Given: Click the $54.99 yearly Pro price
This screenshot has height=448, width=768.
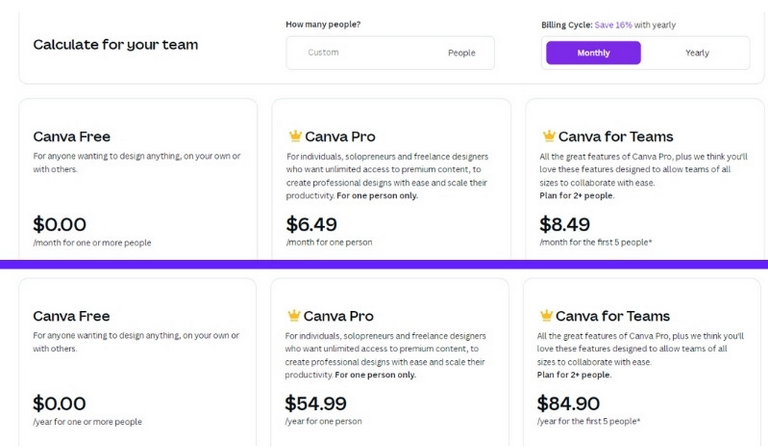Looking at the screenshot, I should 316,404.
